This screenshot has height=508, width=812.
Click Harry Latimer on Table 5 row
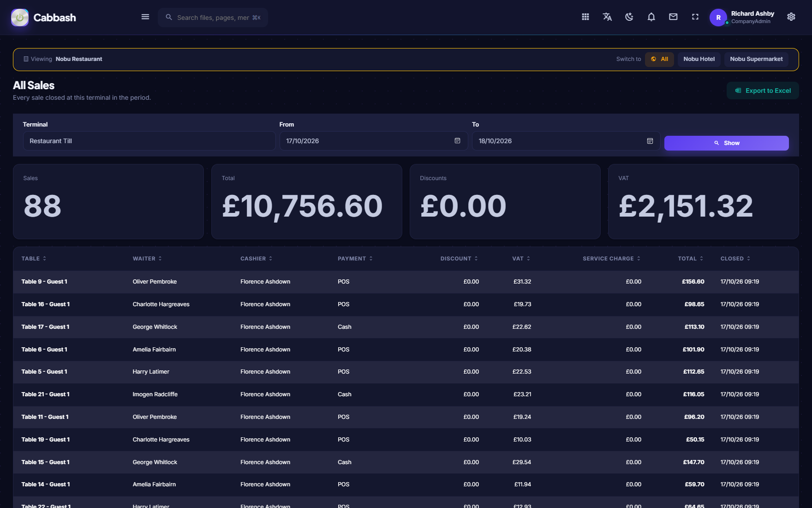pyautogui.click(x=151, y=372)
